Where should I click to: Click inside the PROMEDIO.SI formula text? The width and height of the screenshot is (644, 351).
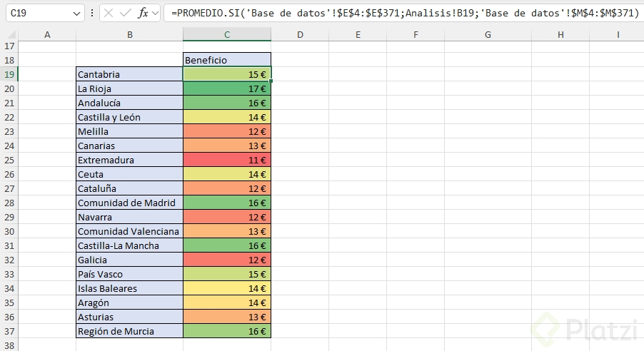click(405, 13)
